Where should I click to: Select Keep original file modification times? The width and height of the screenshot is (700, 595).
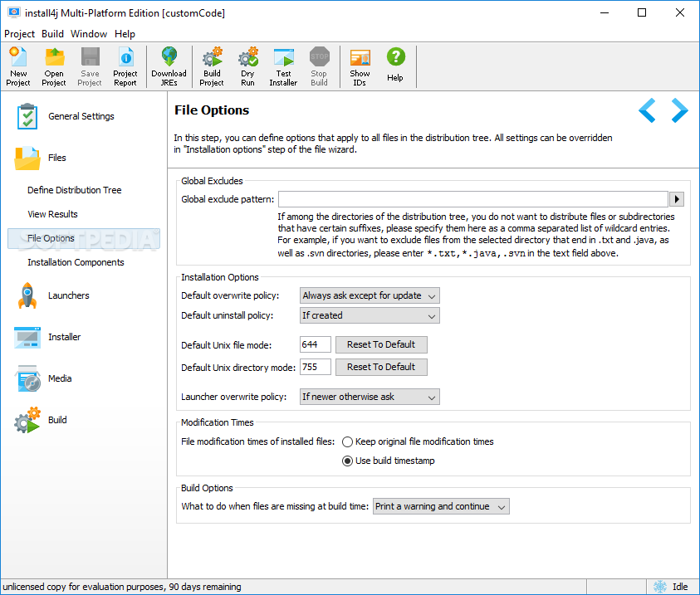(x=418, y=441)
